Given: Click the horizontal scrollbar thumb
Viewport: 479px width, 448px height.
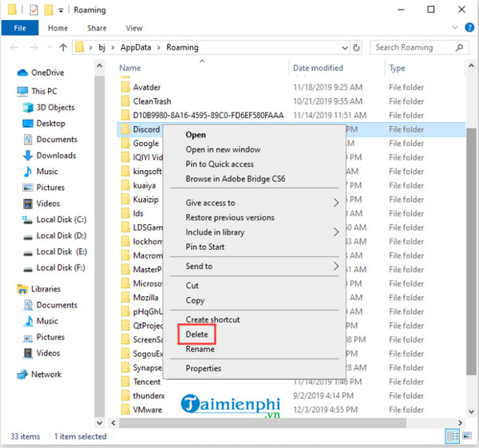Looking at the screenshot, I should 263,423.
